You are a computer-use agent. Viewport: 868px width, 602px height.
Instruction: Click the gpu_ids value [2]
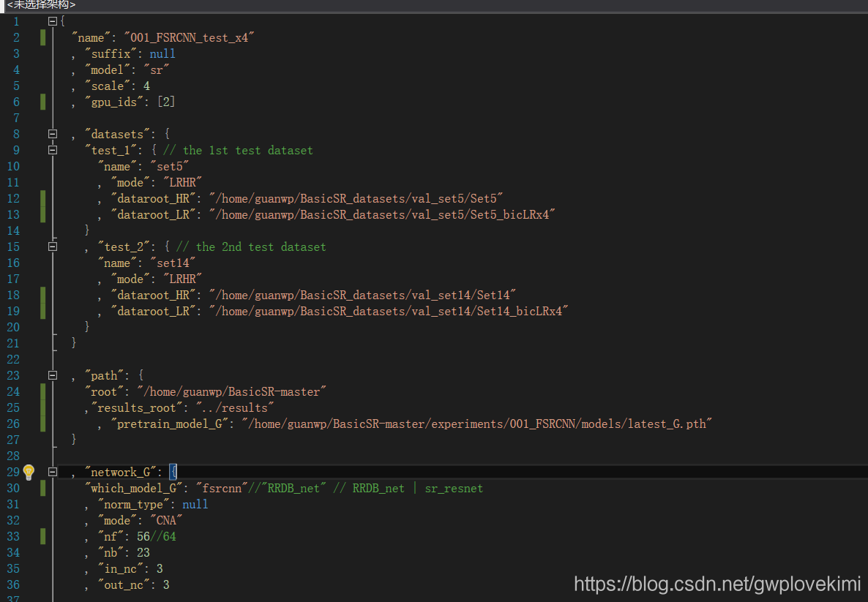point(166,102)
